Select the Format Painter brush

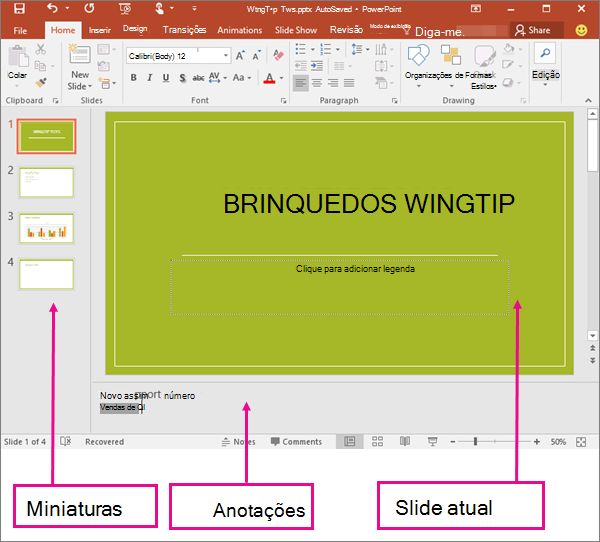point(41,82)
